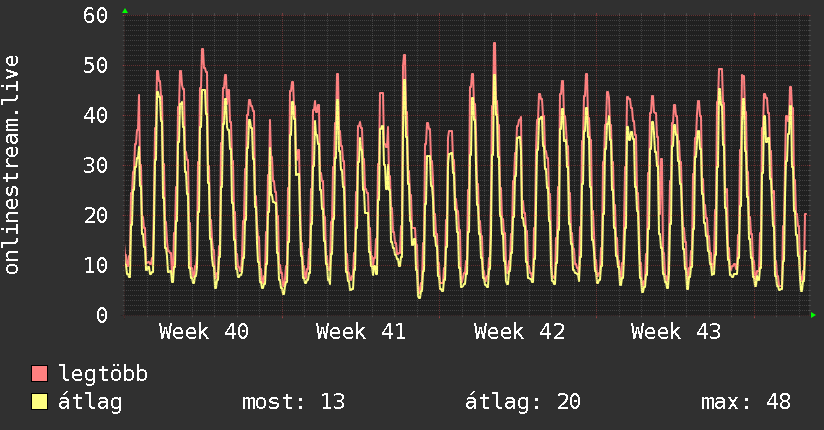
Task: Click the 'legtöbb' legend label
Action: click(x=103, y=373)
